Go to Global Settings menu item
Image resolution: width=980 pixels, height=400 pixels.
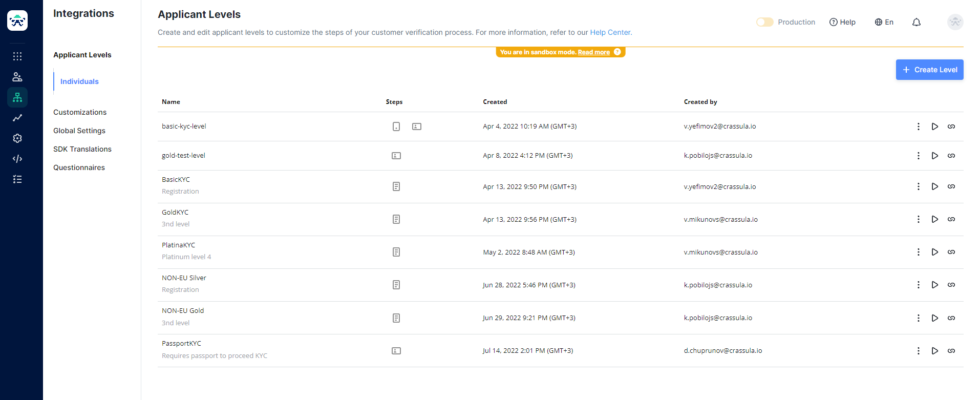(x=79, y=131)
